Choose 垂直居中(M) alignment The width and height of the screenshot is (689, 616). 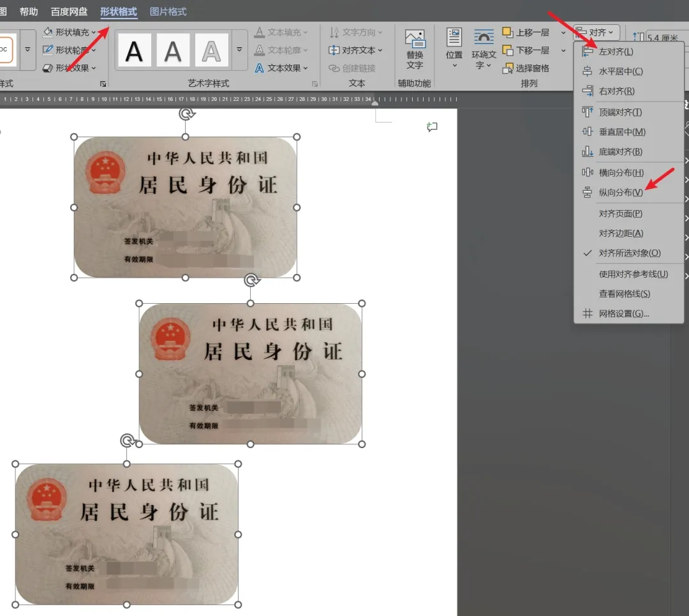click(x=629, y=132)
